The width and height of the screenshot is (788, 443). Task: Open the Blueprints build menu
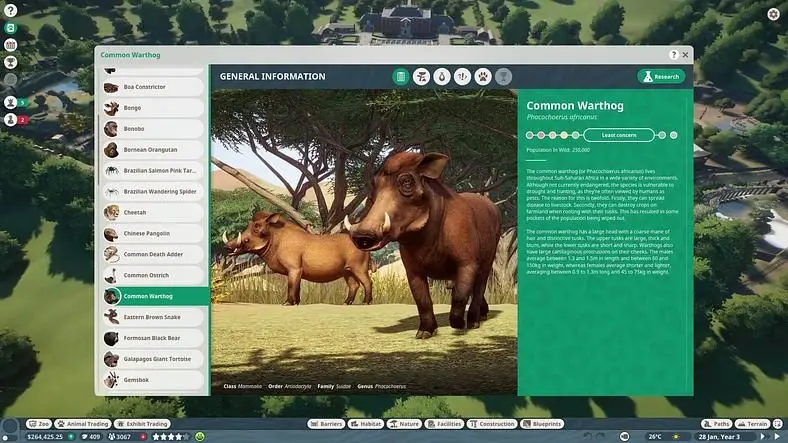click(542, 424)
